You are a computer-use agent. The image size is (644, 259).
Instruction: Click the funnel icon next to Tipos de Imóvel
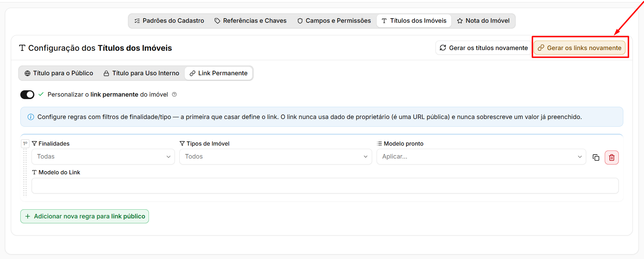182,143
